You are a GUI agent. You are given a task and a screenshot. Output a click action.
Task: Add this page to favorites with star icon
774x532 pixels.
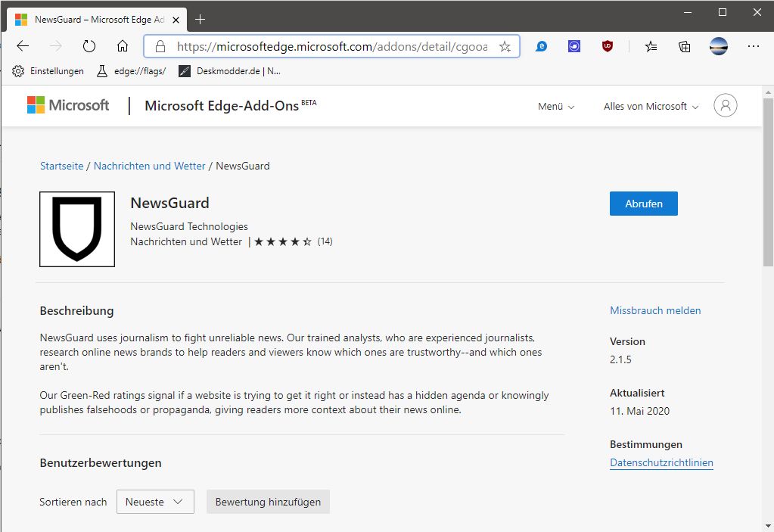point(505,47)
